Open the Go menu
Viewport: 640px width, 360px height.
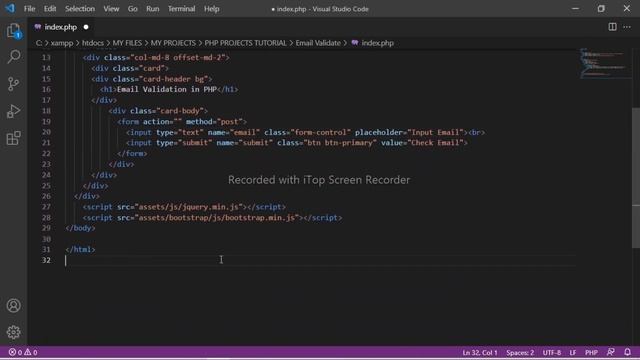133,9
